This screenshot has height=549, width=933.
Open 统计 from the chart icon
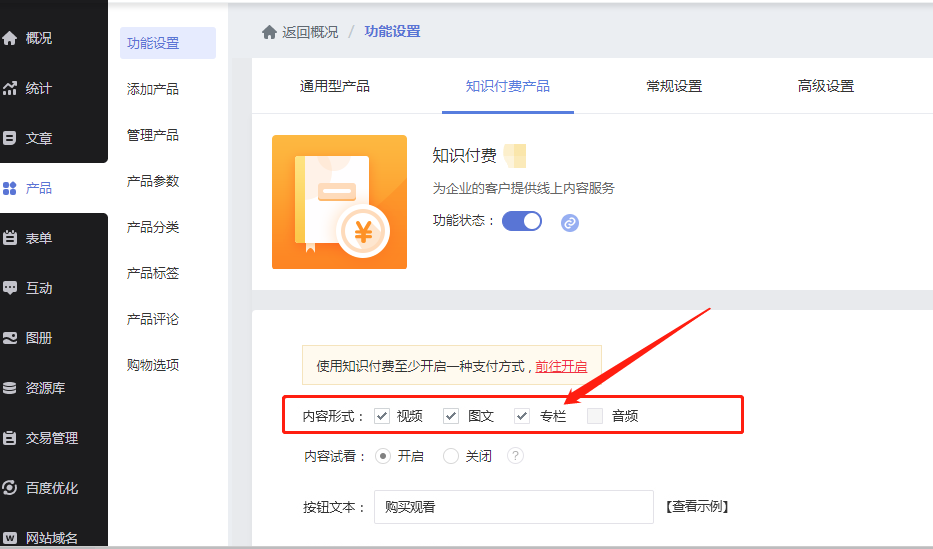tap(10, 88)
